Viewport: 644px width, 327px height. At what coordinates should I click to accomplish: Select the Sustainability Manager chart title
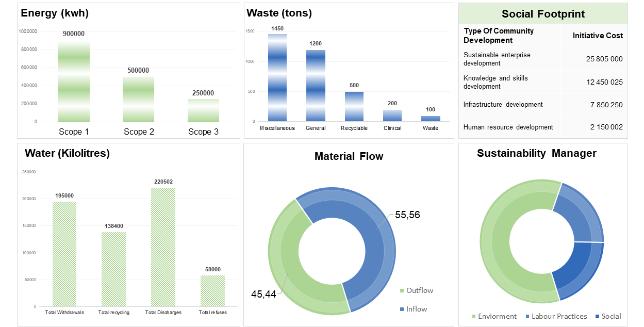pos(537,153)
